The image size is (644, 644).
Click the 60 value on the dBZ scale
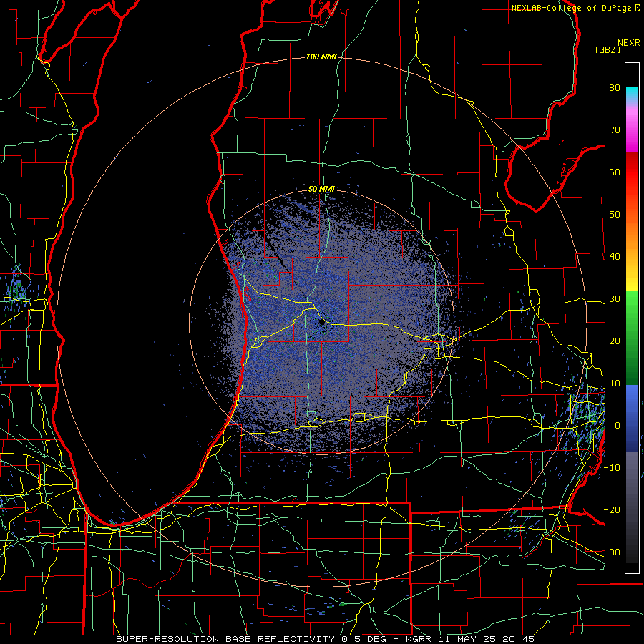click(x=615, y=172)
